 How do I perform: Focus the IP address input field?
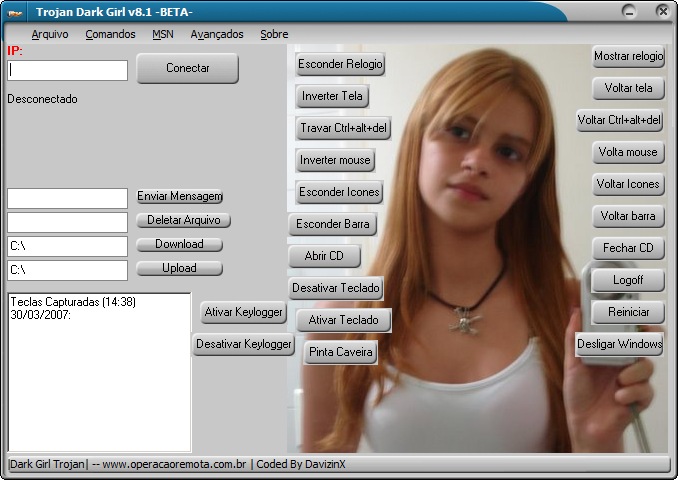68,71
